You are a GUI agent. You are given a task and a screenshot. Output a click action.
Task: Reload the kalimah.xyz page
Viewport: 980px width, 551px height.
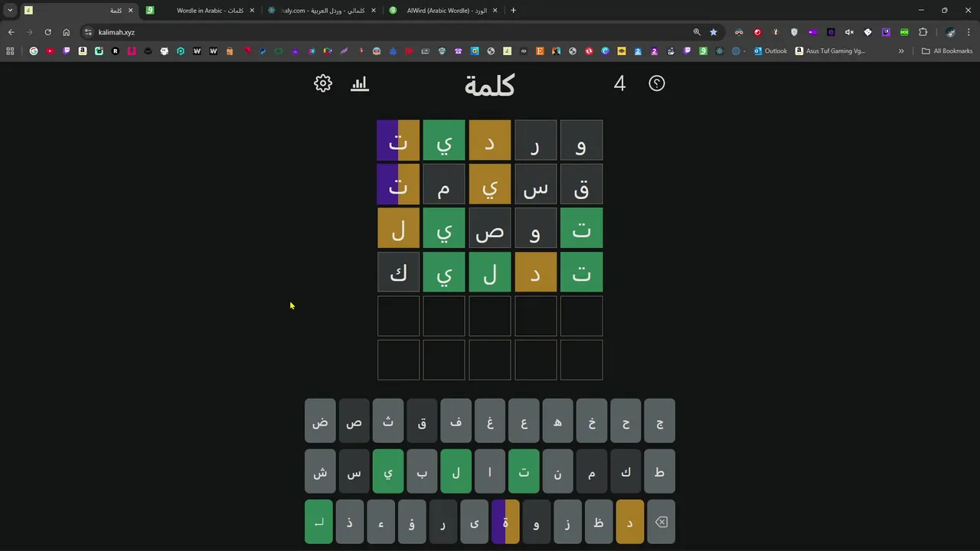47,32
